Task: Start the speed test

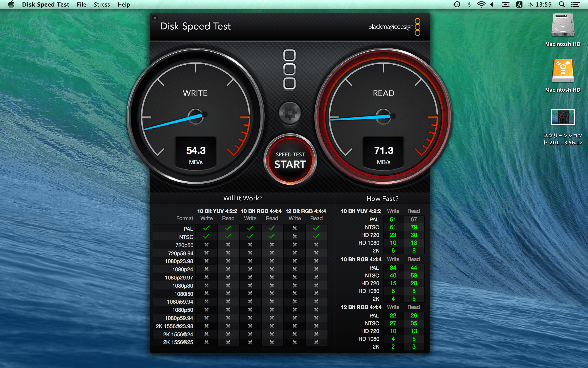Action: 290,160
